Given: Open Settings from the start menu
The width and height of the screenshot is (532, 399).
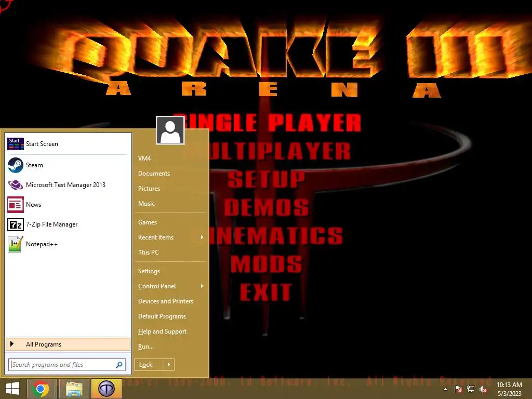Looking at the screenshot, I should (149, 271).
